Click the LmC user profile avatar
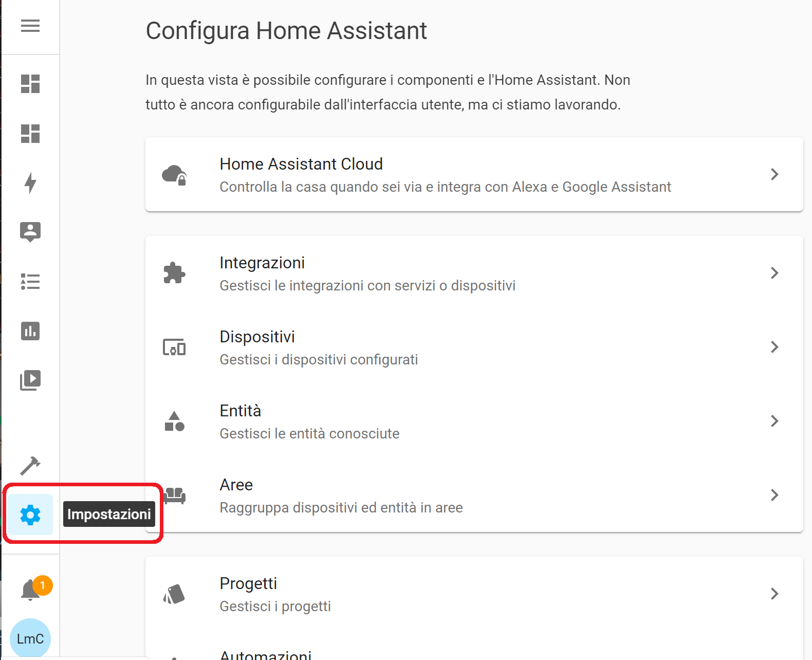The height and width of the screenshot is (660, 812). pos(30,638)
